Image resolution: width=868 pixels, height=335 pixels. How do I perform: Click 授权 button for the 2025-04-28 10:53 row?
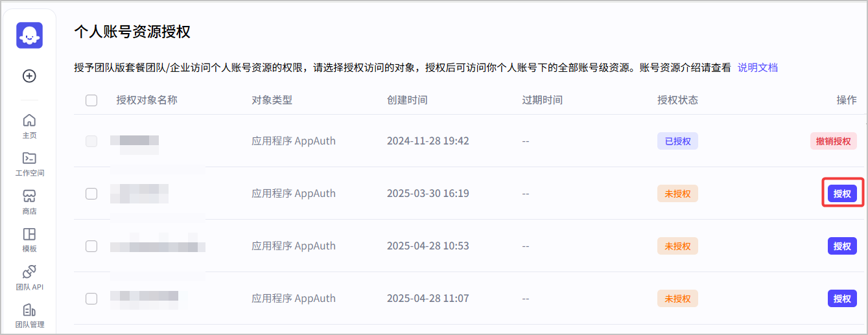click(842, 246)
